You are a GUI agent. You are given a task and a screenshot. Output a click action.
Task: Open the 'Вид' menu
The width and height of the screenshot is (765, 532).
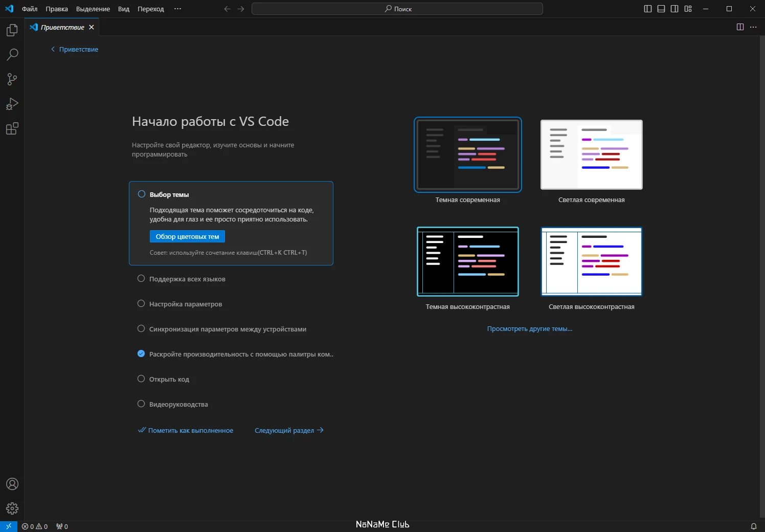[x=124, y=9]
